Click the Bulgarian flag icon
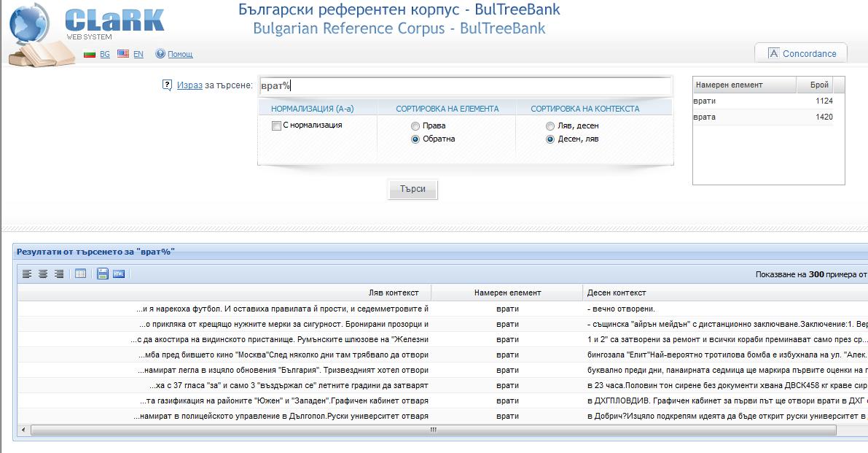 click(89, 54)
